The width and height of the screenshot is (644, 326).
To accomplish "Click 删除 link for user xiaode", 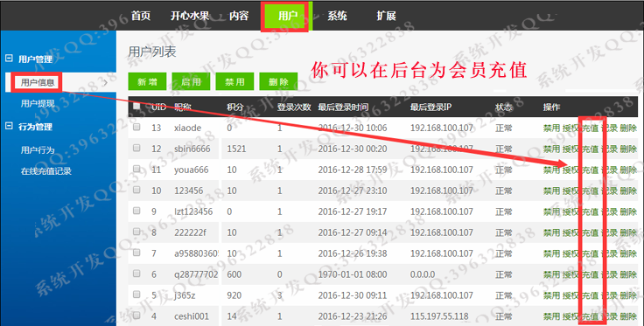I will point(629,128).
